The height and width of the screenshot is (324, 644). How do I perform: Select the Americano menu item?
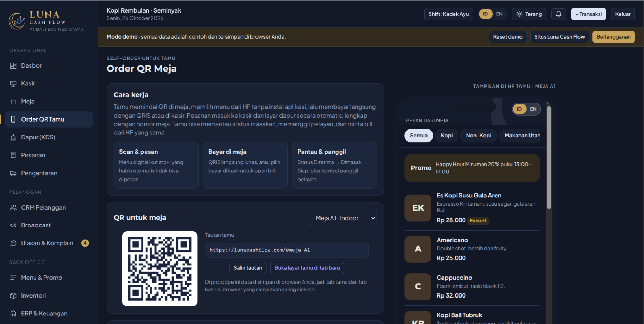click(x=472, y=249)
